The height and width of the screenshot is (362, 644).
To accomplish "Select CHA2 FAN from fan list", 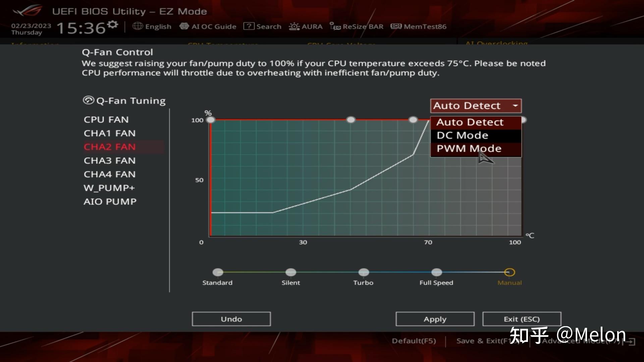I will [x=109, y=146].
